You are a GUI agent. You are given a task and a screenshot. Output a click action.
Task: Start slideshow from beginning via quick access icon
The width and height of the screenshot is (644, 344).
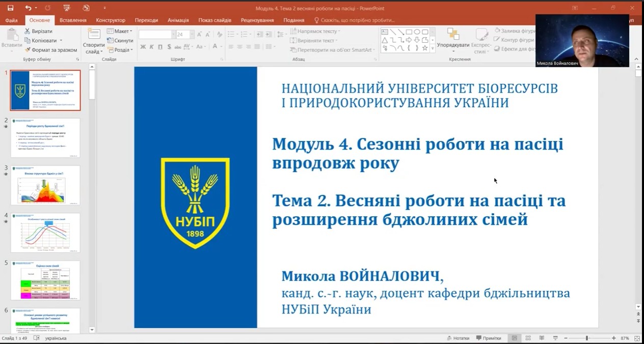[67, 8]
